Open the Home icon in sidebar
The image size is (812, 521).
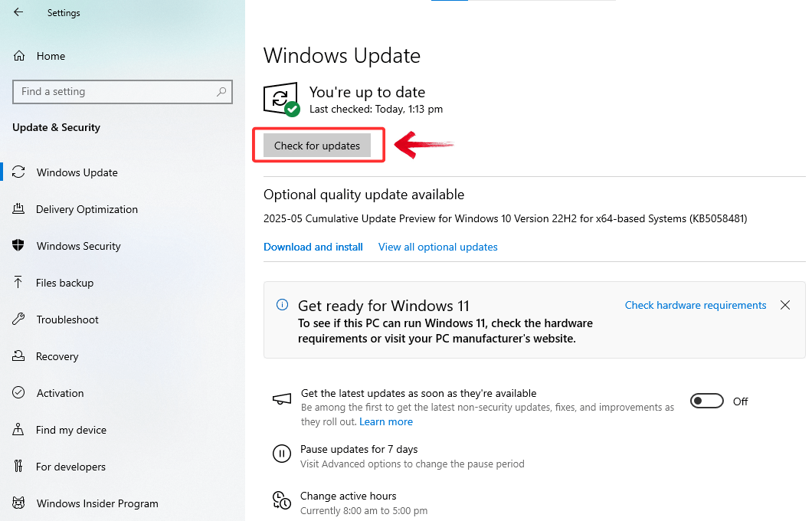(x=20, y=55)
